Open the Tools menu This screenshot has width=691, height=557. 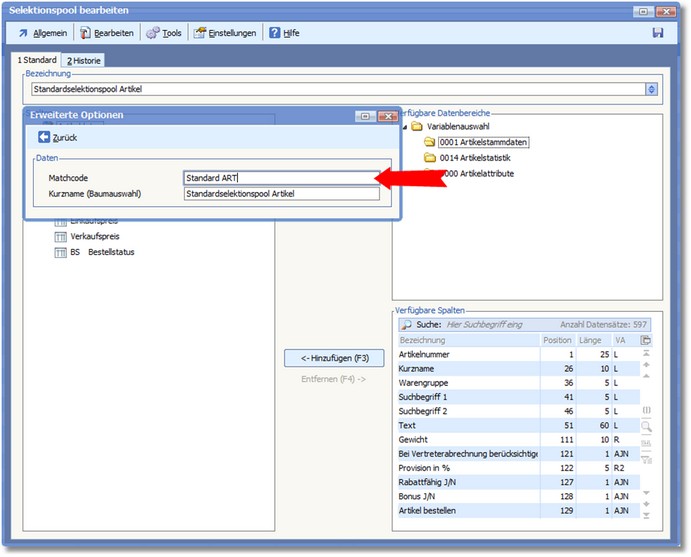164,33
